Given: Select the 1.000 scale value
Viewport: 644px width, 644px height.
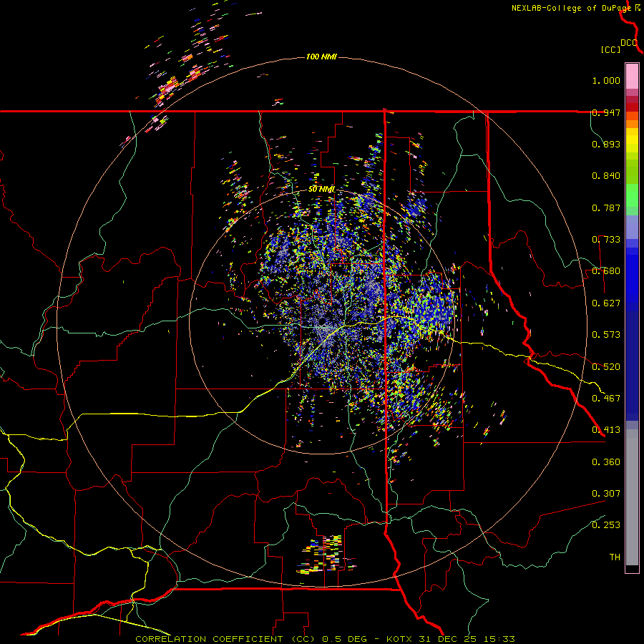Looking at the screenshot, I should click(606, 80).
